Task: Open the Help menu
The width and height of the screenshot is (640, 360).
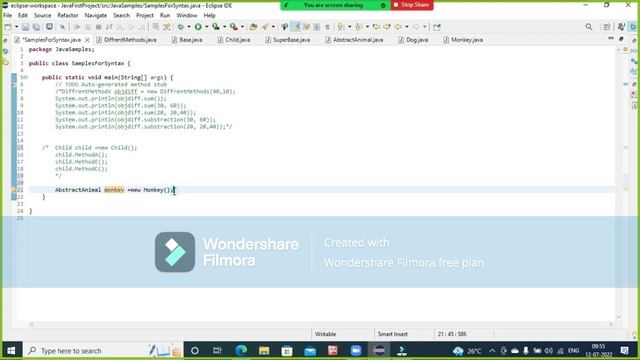Action: 209,16
